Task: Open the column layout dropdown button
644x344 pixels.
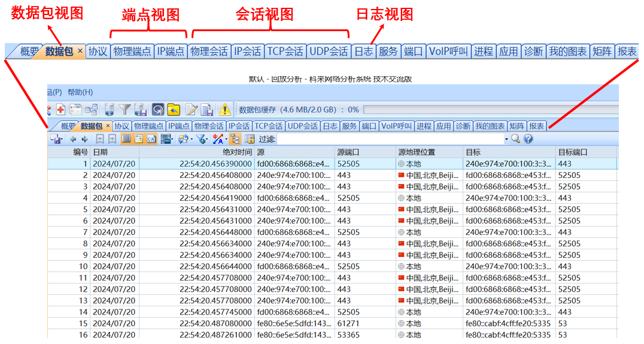Action: click(166, 139)
